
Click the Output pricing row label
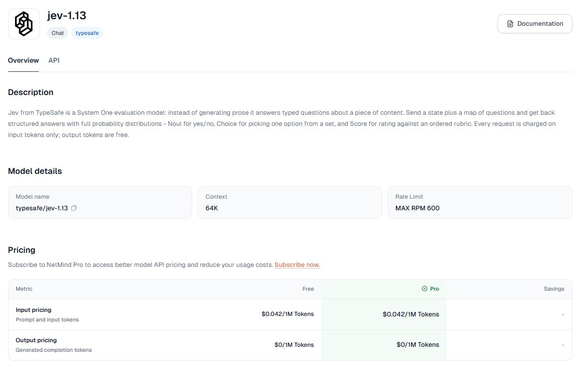pos(36,340)
